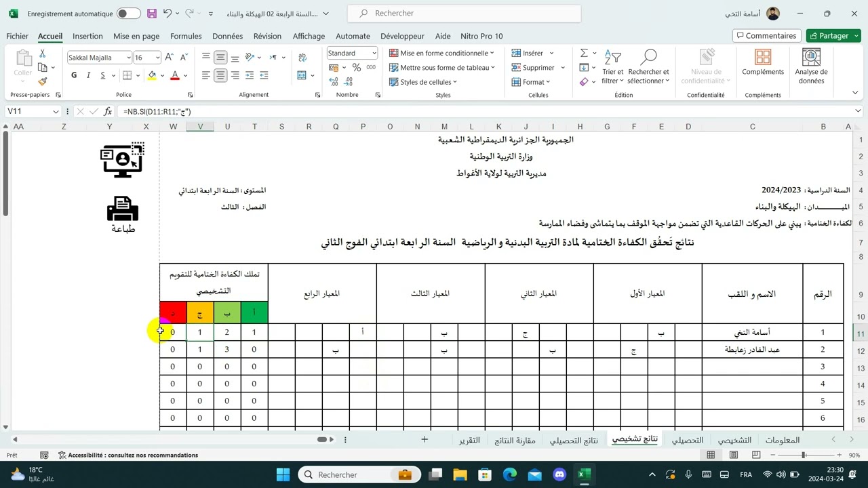Click the wrap text icon
This screenshot has width=868, height=488.
(x=302, y=57)
